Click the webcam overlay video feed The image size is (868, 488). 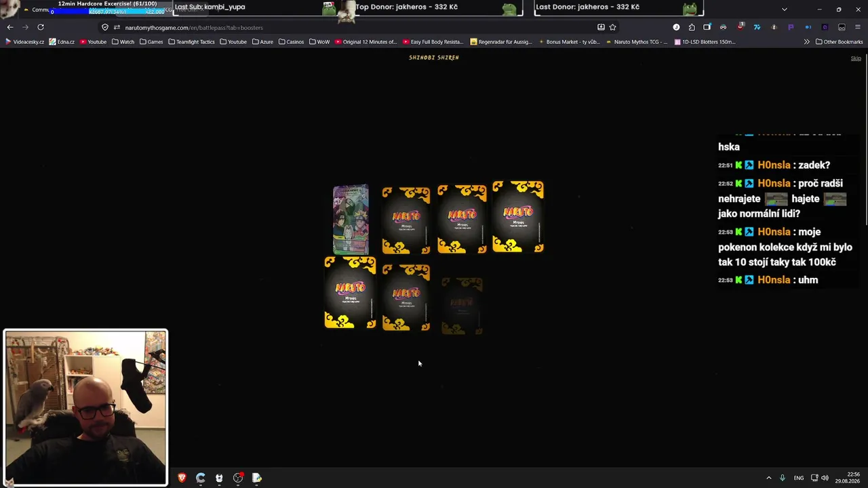pos(85,407)
